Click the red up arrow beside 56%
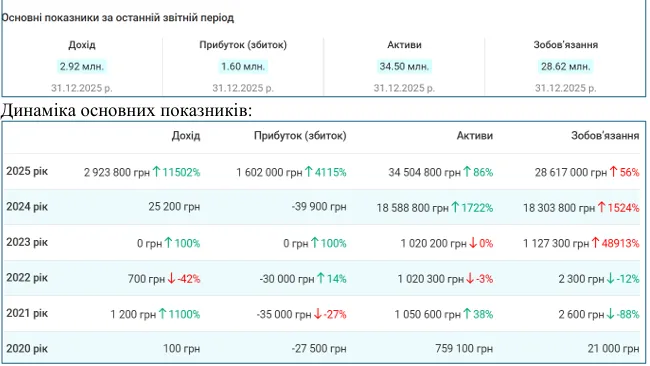The width and height of the screenshot is (650, 366). coord(614,172)
